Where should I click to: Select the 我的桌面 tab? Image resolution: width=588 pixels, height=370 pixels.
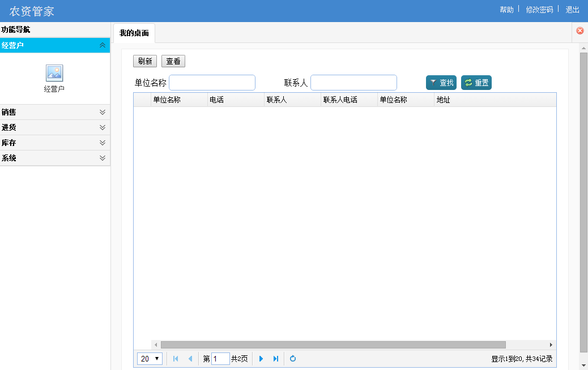134,33
